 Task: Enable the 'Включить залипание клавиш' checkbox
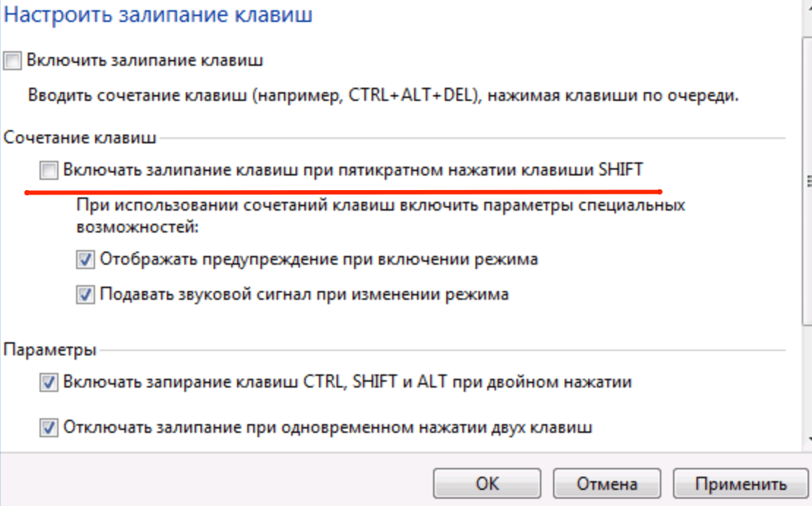click(x=12, y=61)
